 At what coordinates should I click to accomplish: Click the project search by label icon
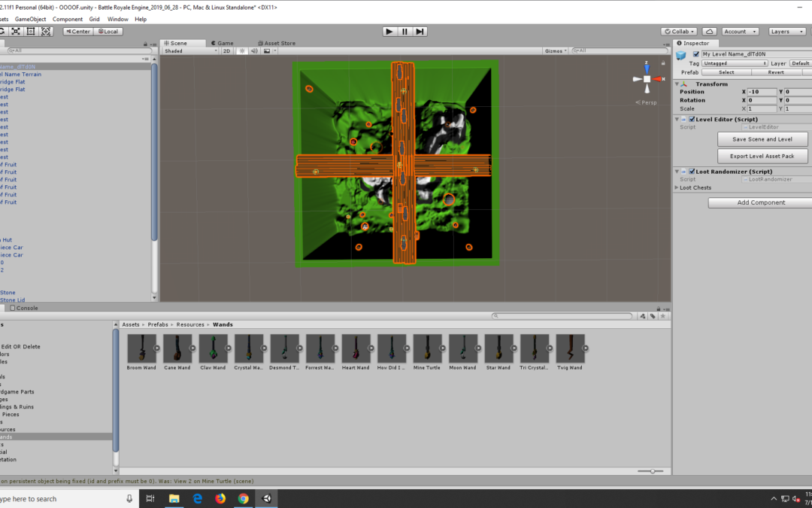pos(653,315)
